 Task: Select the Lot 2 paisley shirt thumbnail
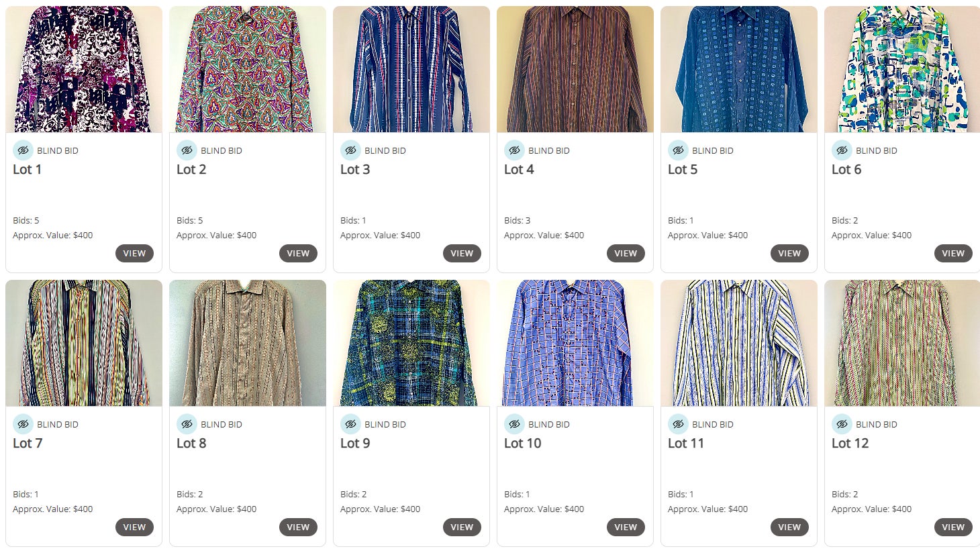click(x=247, y=70)
